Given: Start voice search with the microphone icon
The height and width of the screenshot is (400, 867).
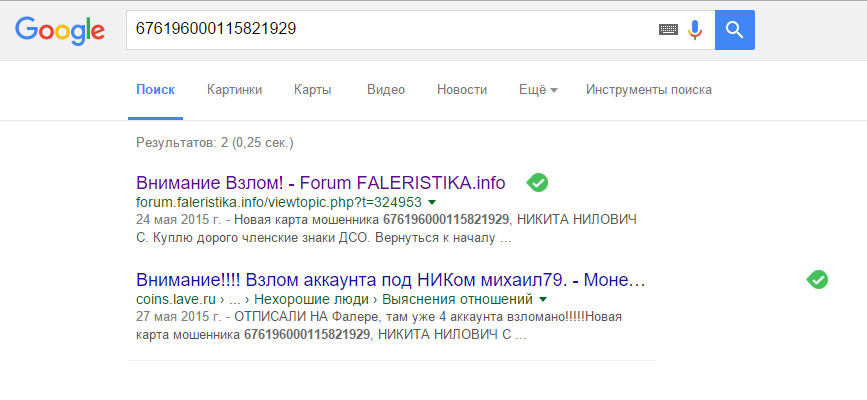Looking at the screenshot, I should point(695,30).
